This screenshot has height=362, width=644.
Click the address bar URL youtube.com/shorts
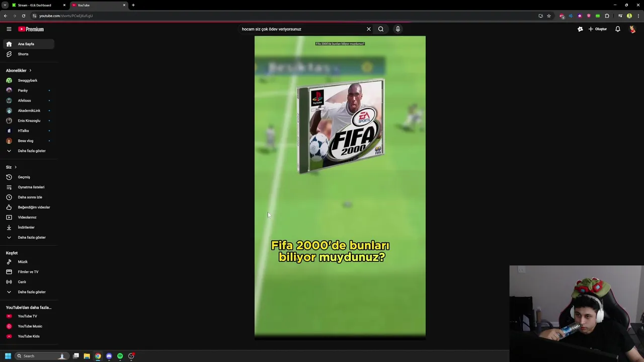(66, 16)
